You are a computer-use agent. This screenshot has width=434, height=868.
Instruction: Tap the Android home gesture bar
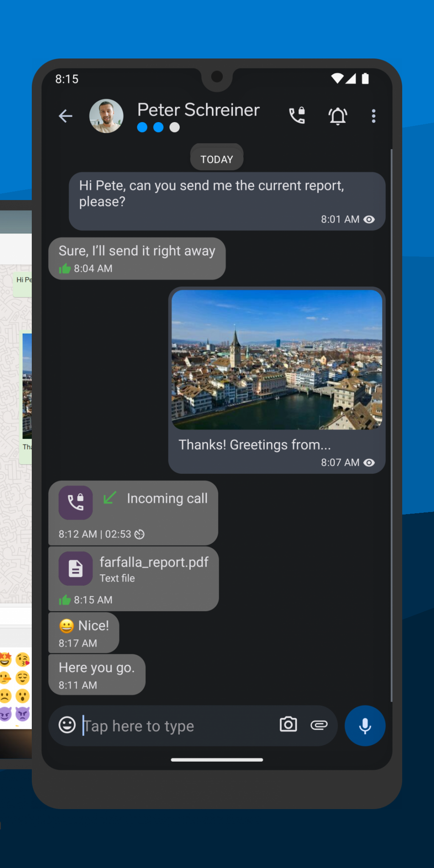(x=217, y=760)
